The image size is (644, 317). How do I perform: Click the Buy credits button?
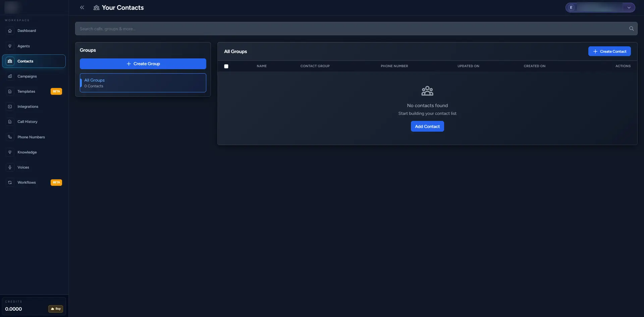[56, 309]
